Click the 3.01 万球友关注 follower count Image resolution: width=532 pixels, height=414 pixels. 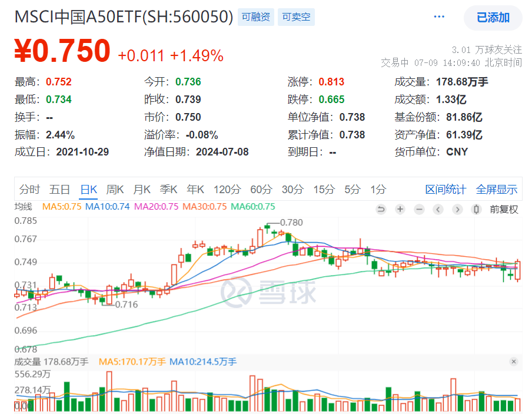click(x=487, y=50)
